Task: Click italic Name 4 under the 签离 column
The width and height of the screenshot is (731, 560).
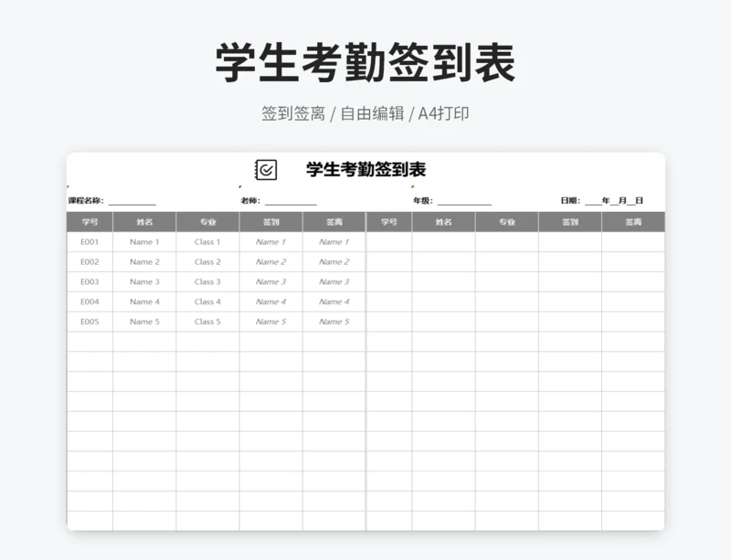Action: (334, 301)
